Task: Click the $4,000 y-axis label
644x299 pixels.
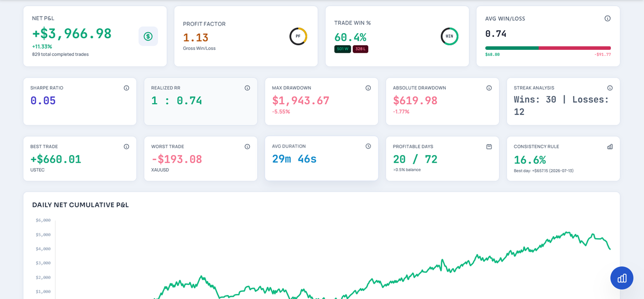Action: pyautogui.click(x=43, y=249)
